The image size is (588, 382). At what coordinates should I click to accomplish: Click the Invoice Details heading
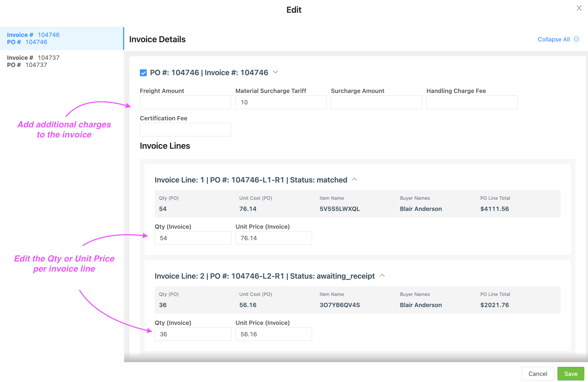[x=157, y=39]
